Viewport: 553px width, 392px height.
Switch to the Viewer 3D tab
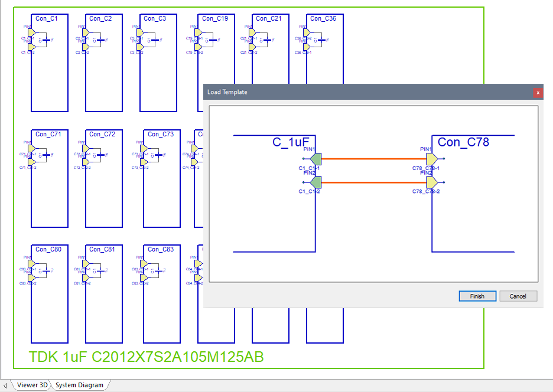[32, 386]
